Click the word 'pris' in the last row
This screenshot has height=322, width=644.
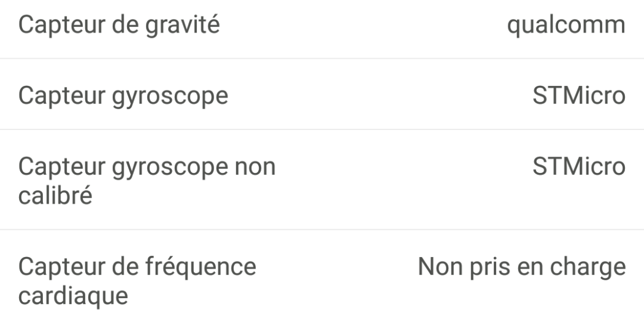click(x=491, y=267)
